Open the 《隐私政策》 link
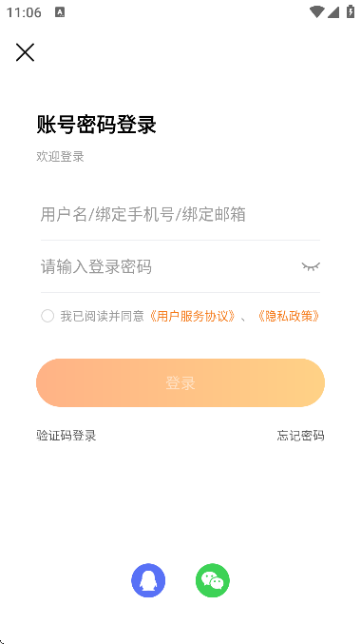This screenshot has height=644, width=361. click(x=289, y=316)
